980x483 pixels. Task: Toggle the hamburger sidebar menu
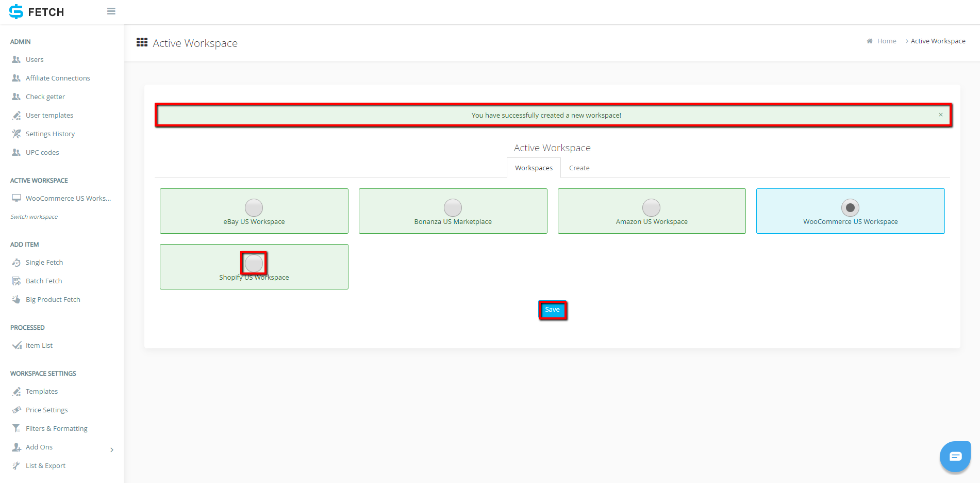coord(111,11)
